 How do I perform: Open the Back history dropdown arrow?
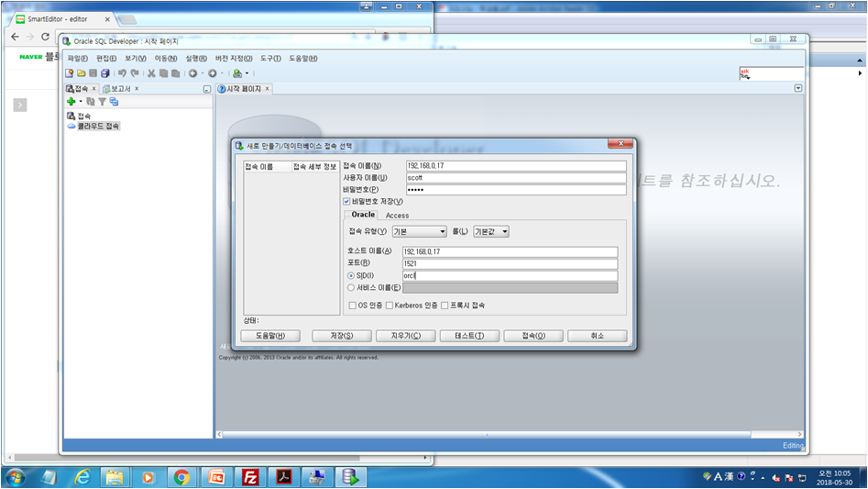pyautogui.click(x=202, y=73)
